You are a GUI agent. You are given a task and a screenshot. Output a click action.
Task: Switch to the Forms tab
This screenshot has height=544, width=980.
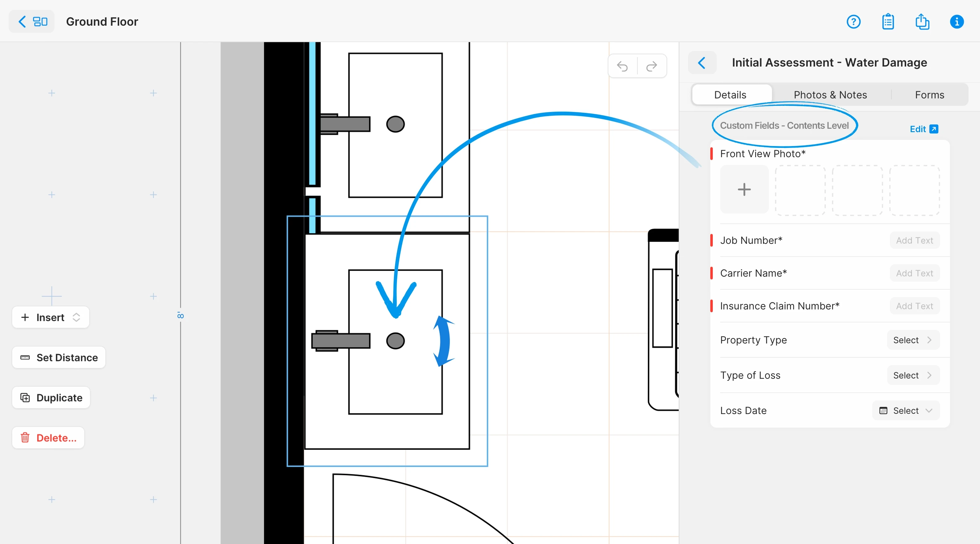[930, 95]
